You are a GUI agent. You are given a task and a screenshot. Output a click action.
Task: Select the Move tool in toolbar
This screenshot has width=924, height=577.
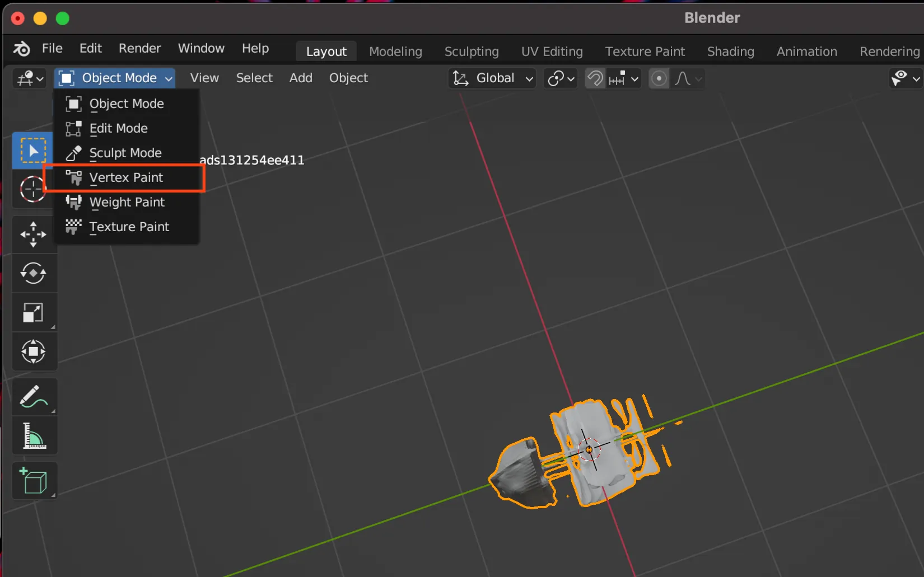[x=33, y=234]
